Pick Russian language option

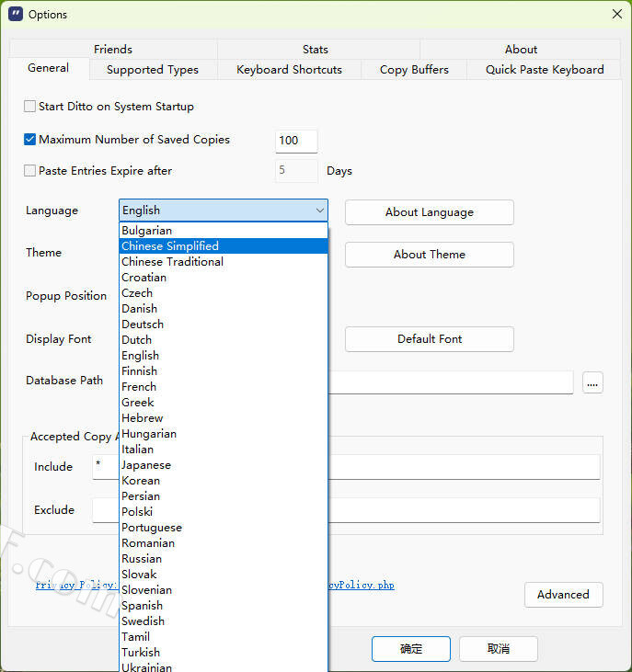click(224, 559)
